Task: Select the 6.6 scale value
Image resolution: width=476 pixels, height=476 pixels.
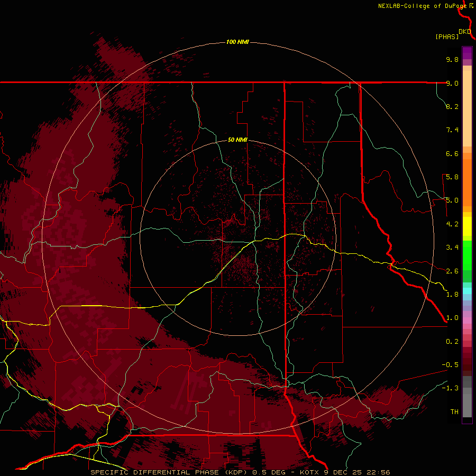Action: 452,153
